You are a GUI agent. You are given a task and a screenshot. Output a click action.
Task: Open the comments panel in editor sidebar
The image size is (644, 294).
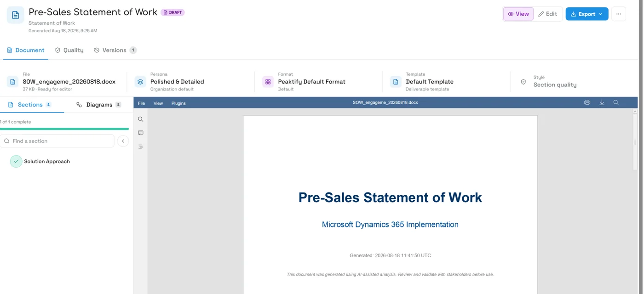pos(141,133)
